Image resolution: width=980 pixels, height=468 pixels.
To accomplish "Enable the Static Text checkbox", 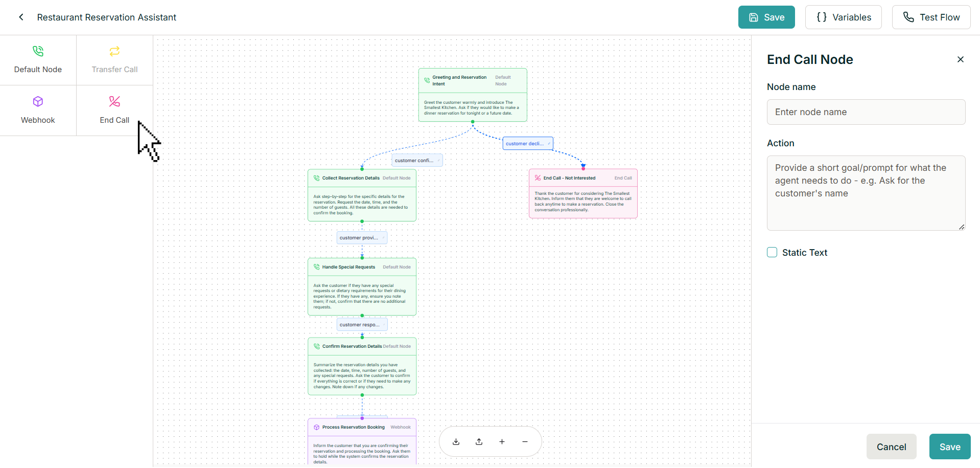I will (x=772, y=252).
